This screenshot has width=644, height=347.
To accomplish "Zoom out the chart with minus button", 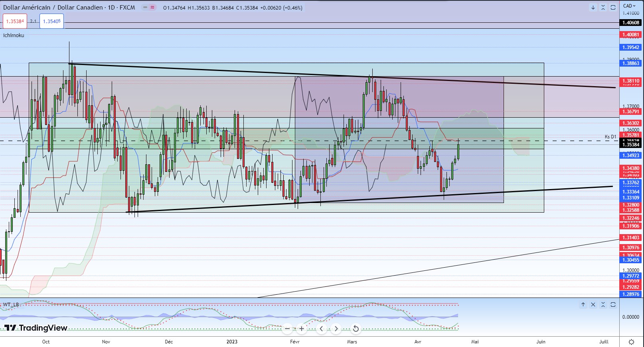I will coord(287,329).
